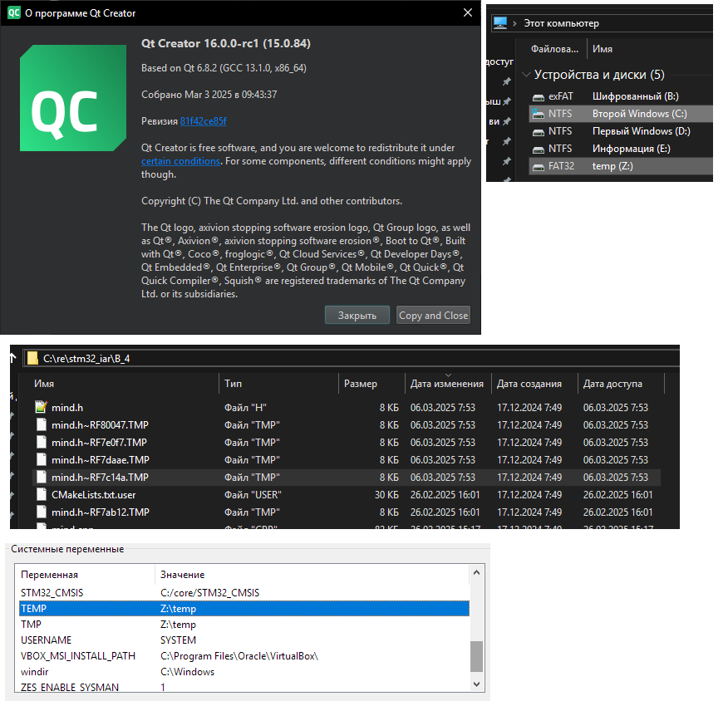The width and height of the screenshot is (728, 701).
Task: Click the Qt Creator QC logo image
Action: tap(73, 98)
